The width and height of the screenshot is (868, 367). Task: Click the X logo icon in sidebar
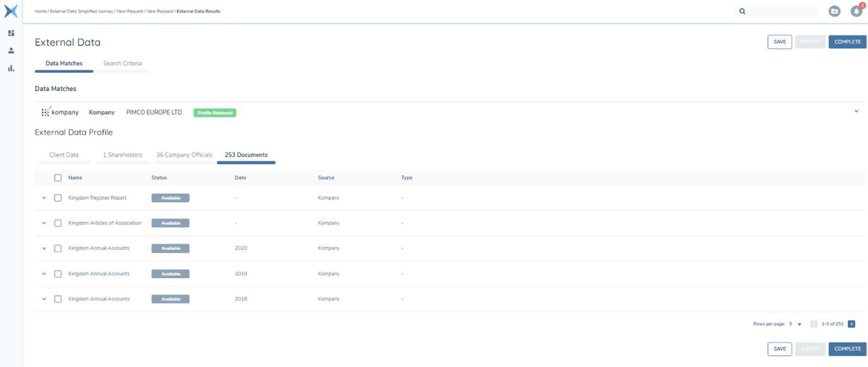(x=11, y=11)
